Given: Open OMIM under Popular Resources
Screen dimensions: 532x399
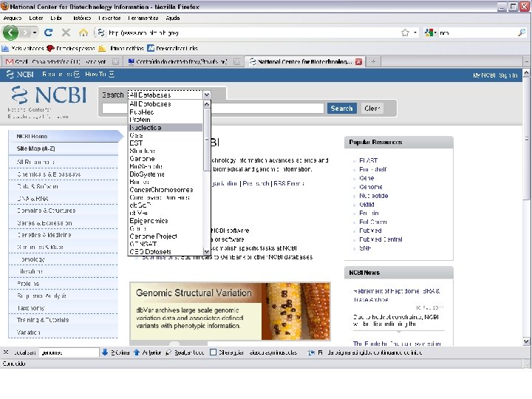Looking at the screenshot, I should click(x=366, y=205).
